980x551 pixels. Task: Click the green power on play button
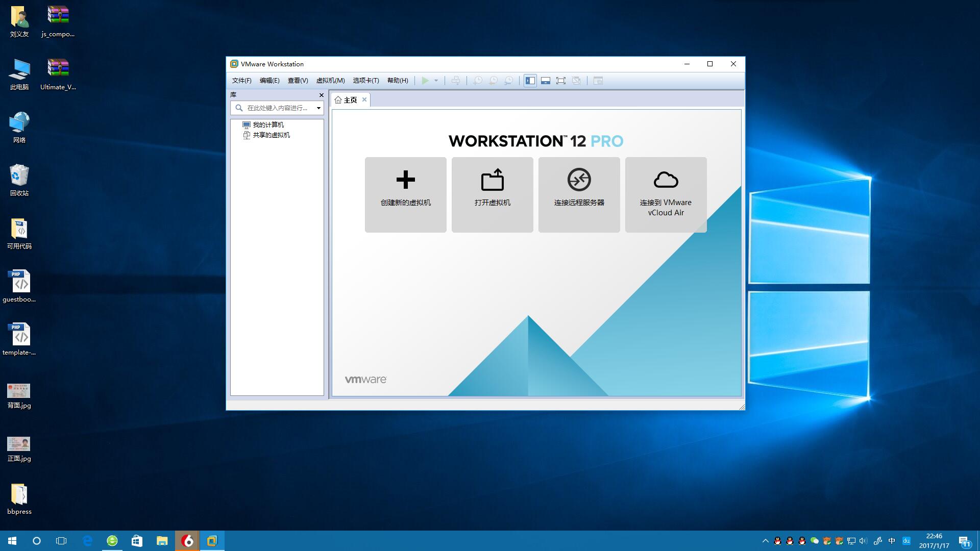(x=425, y=81)
